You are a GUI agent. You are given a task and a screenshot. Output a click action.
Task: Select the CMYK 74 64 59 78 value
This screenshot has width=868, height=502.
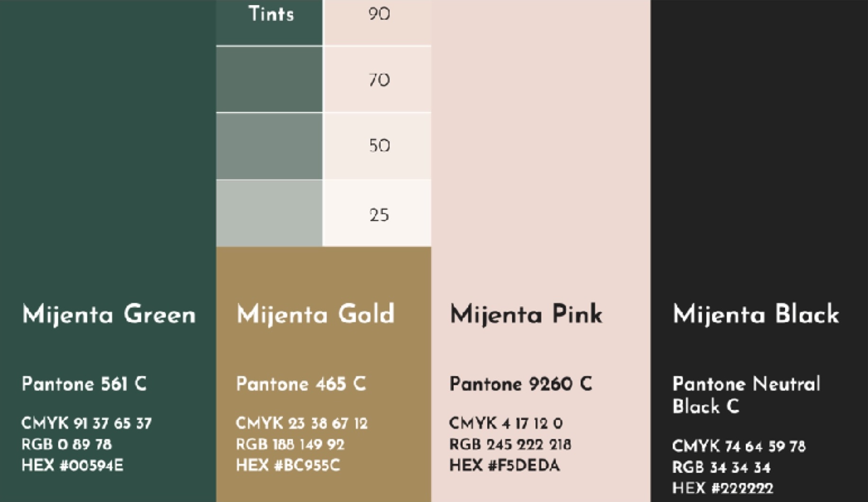(738, 446)
